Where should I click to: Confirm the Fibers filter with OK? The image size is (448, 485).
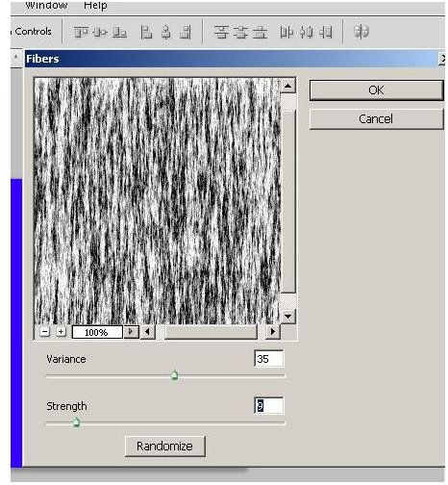[376, 90]
